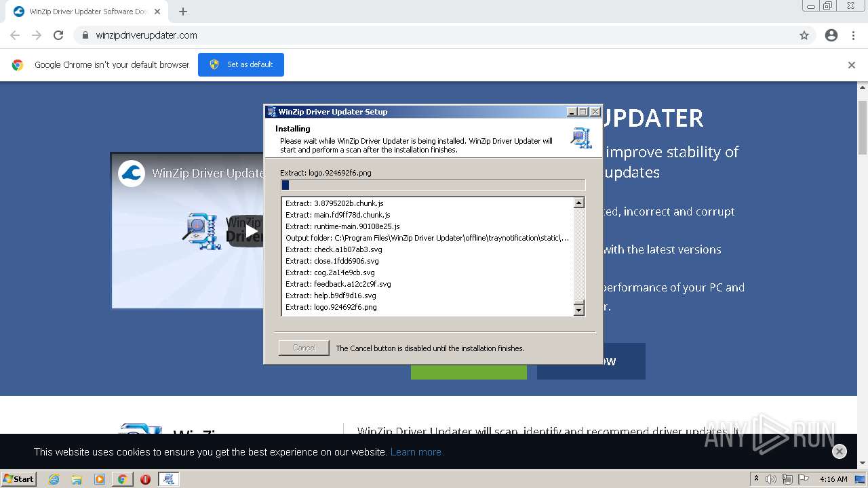This screenshot has height=488, width=868.
Task: Select log row 'Extract: 3.8795202b.chunk.js'
Action: [x=426, y=203]
